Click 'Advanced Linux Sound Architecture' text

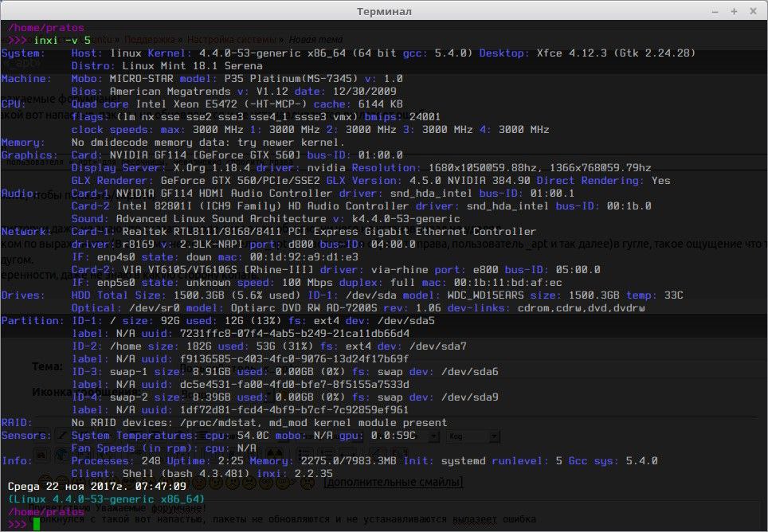tap(221, 218)
